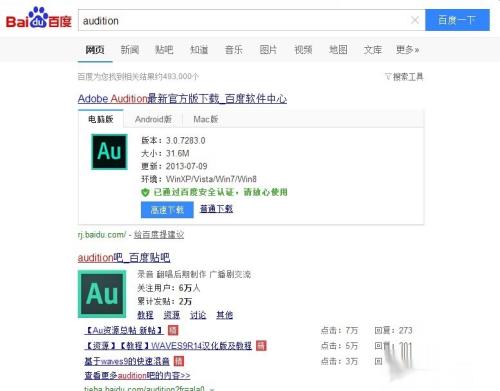
Task: Open the 讨论 category link
Action: pyautogui.click(x=198, y=315)
